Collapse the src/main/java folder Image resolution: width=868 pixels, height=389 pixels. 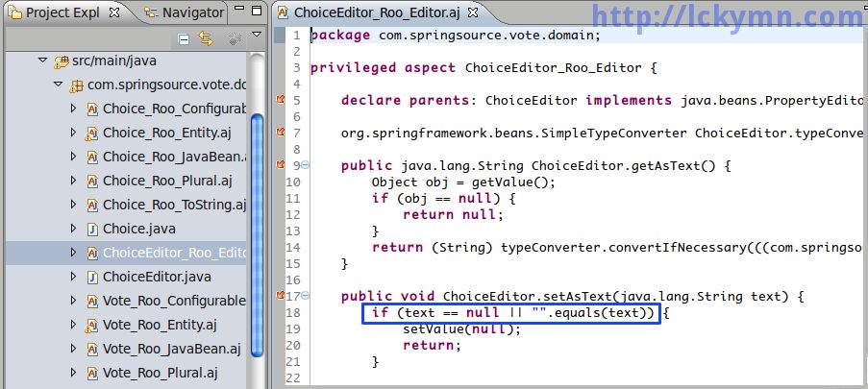42,61
